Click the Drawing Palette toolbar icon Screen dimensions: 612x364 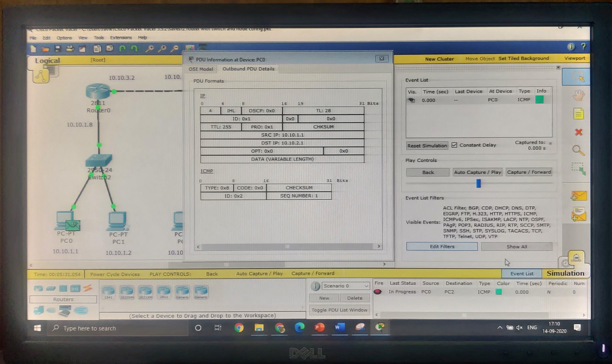pyautogui.click(x=190, y=48)
